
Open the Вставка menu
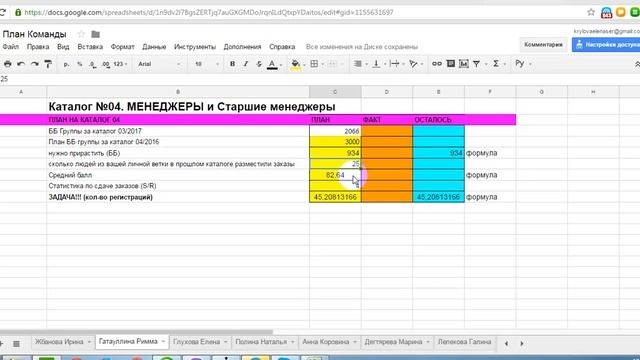tap(90, 47)
